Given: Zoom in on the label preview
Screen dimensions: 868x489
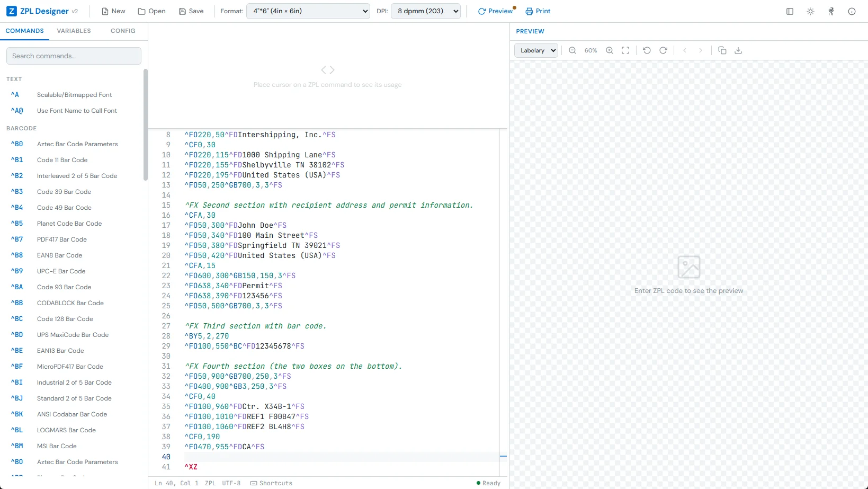Looking at the screenshot, I should click(609, 50).
